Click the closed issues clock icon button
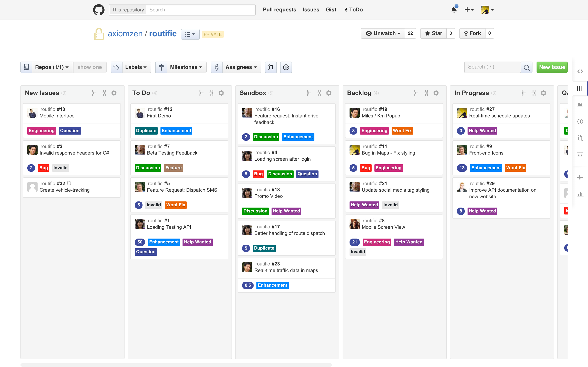Viewport: 588px width, 367px height. click(286, 67)
